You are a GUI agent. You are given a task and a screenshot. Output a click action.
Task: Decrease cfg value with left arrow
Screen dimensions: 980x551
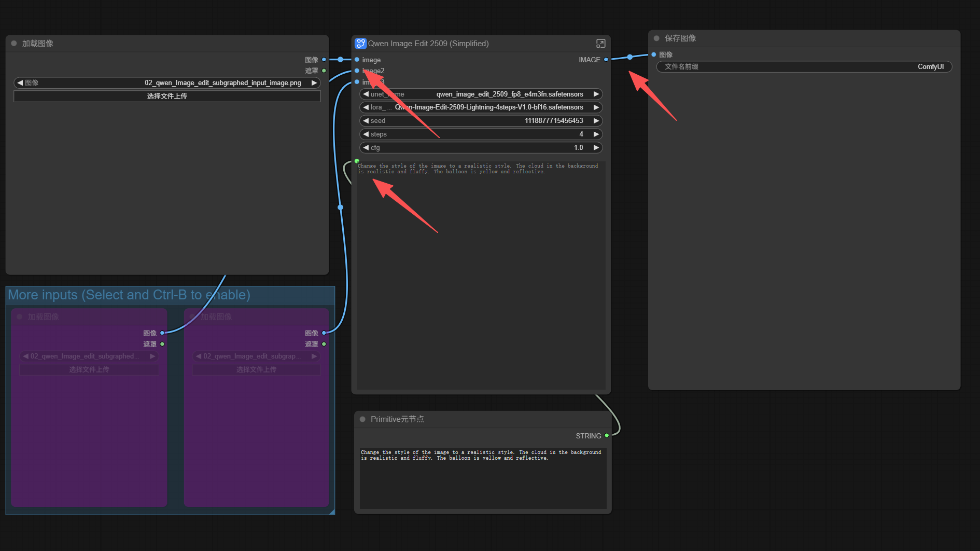[x=366, y=148]
